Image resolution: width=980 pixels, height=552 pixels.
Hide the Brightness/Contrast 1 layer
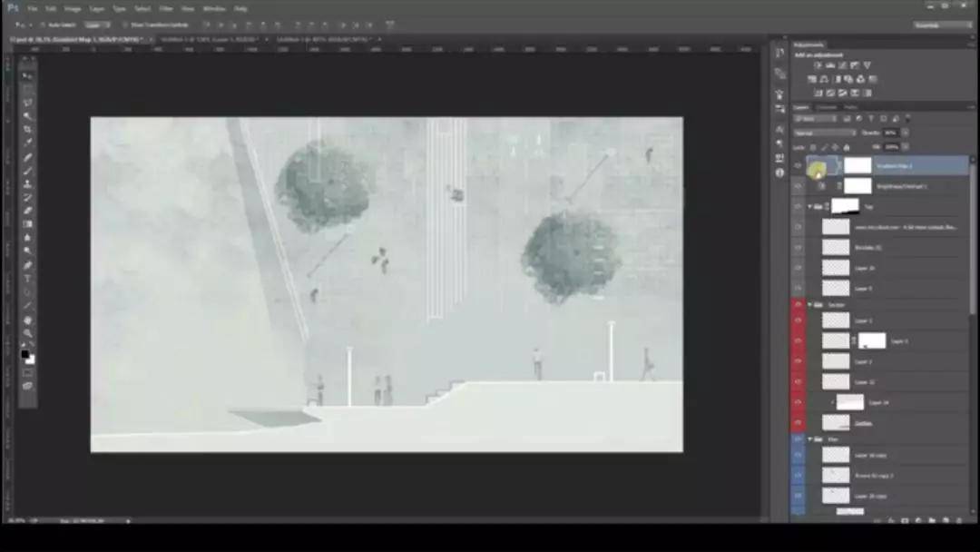coord(799,186)
